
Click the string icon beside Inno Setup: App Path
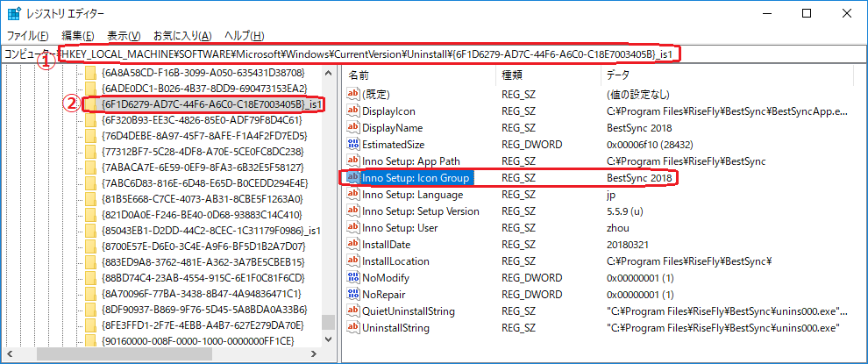coord(353,161)
